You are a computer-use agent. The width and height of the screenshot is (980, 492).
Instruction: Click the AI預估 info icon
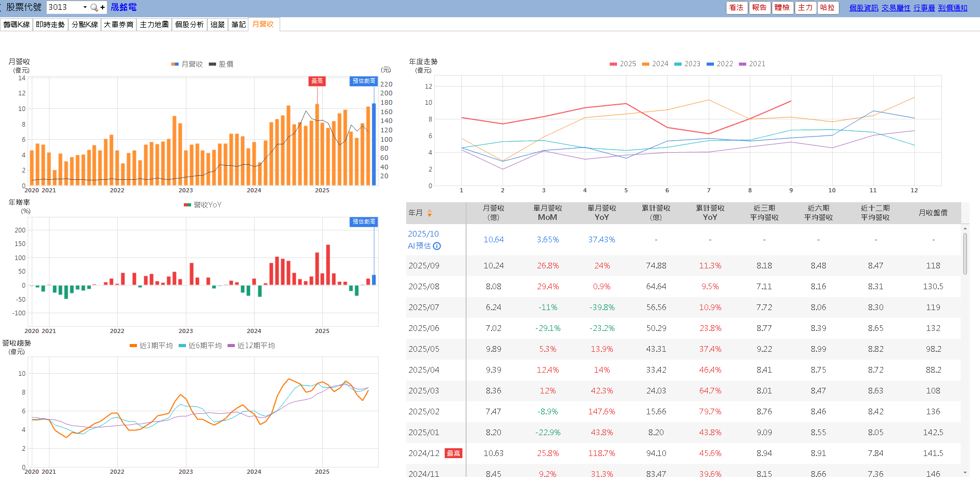437,246
